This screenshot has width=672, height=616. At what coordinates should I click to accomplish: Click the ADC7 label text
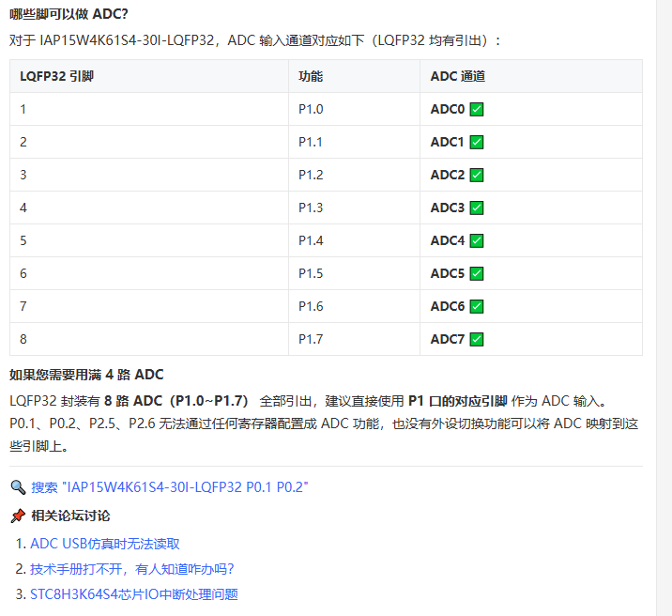(448, 339)
